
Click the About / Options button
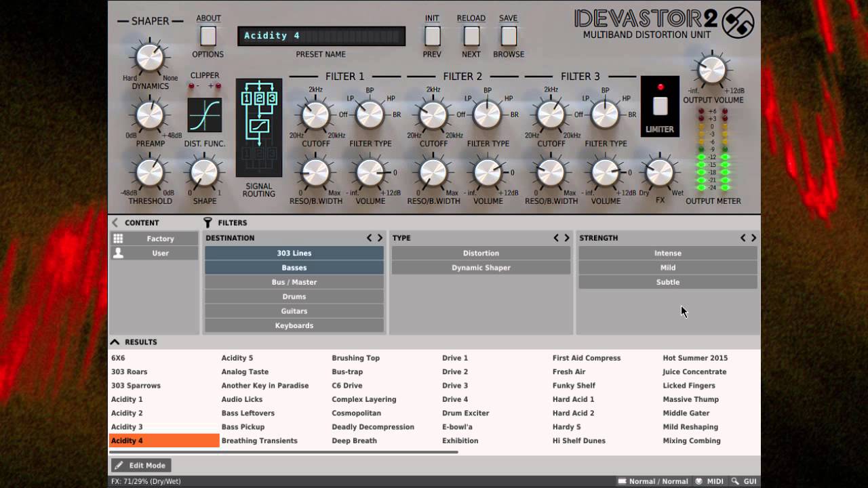click(x=208, y=36)
